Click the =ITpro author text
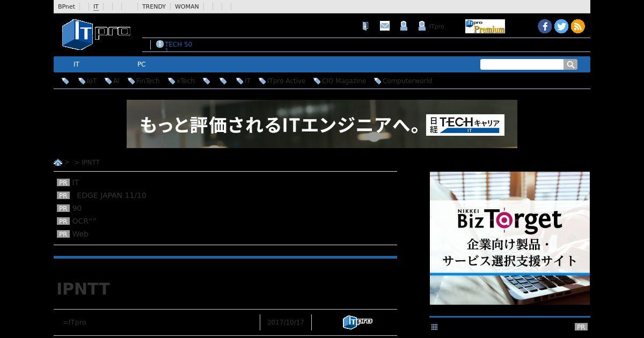Screen dimensions: 644x338 pos(75,322)
